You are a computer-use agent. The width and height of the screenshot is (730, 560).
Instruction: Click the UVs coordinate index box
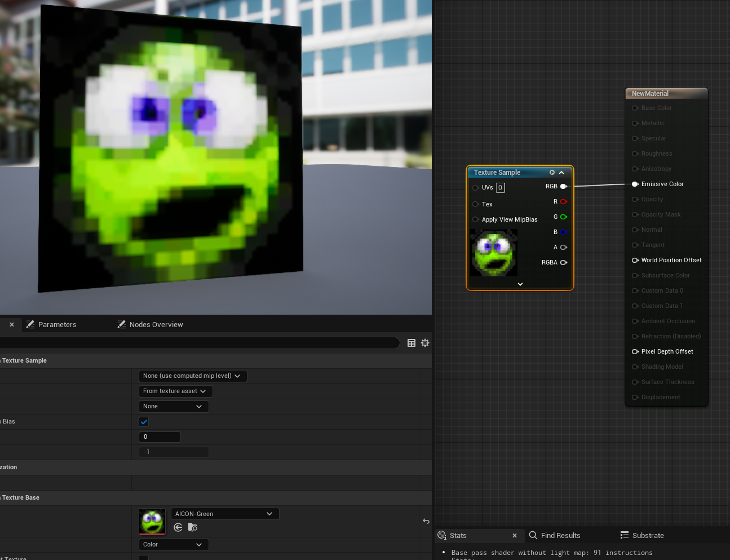point(501,188)
